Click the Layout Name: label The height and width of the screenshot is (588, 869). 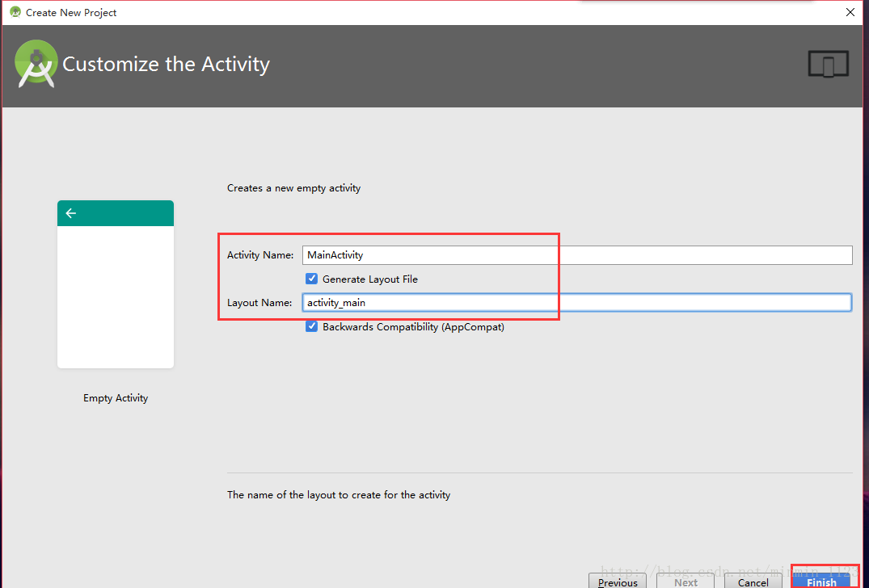click(x=259, y=303)
